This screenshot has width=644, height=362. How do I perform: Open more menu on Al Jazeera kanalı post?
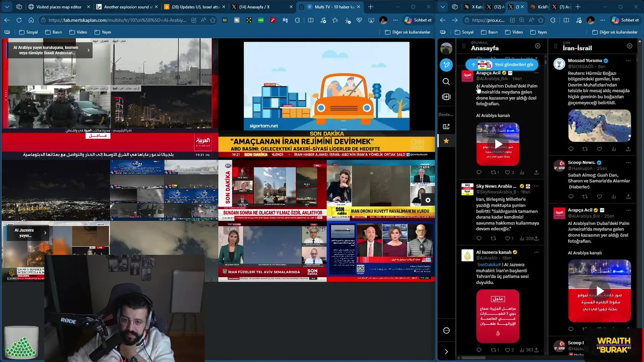536,252
